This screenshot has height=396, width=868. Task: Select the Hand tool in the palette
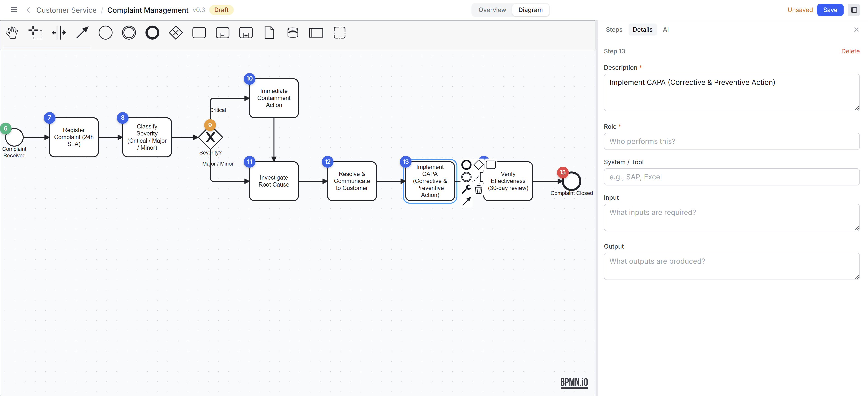pyautogui.click(x=12, y=32)
